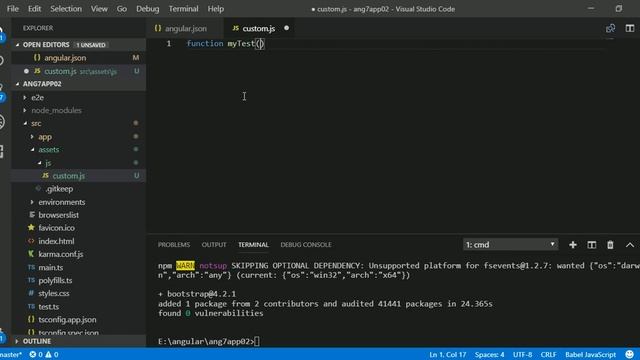The height and width of the screenshot is (360, 640).
Task: Select the custom.js editor tab
Action: tap(258, 29)
